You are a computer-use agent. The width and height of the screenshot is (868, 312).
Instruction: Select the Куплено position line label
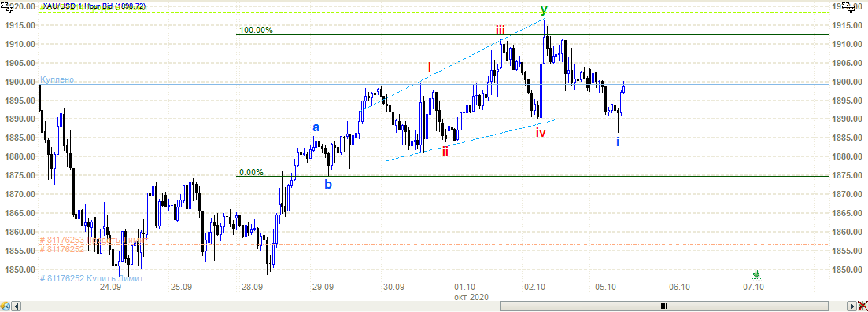tap(57, 79)
